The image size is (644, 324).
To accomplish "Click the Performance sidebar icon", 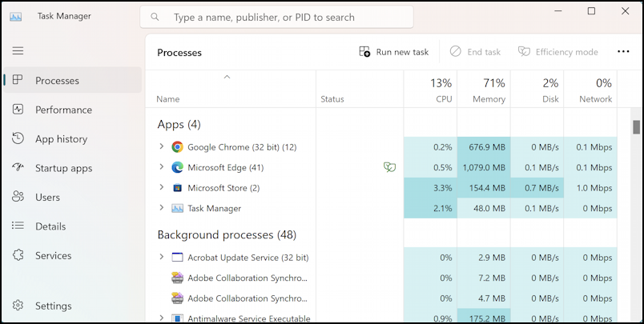I will point(18,109).
